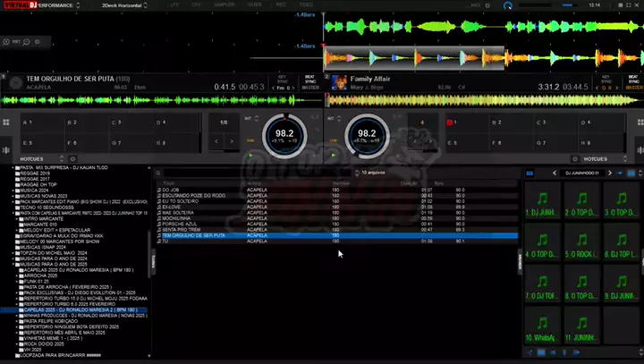Click the clock showing 13:14
644x364 pixels.
594,5
